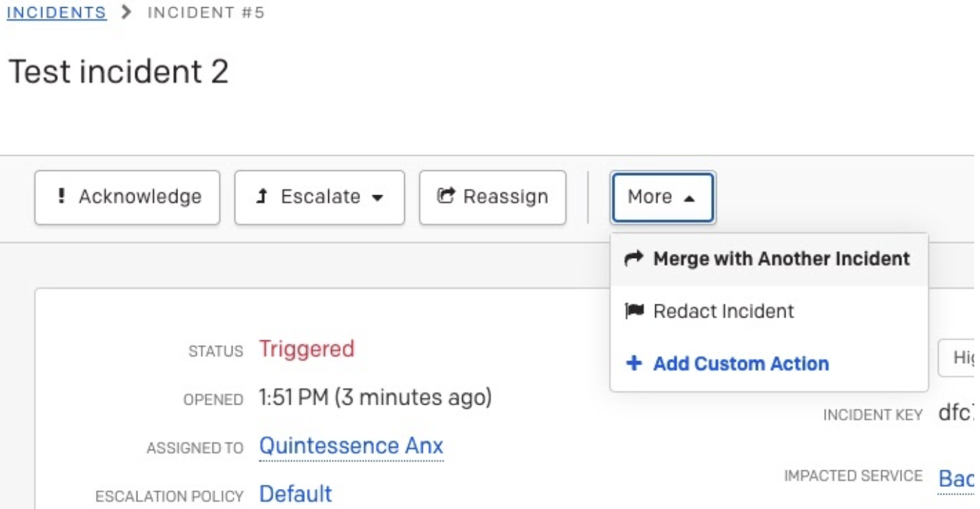This screenshot has width=980, height=509.
Task: Open assignee Quintessence Anx profile link
Action: 351,446
